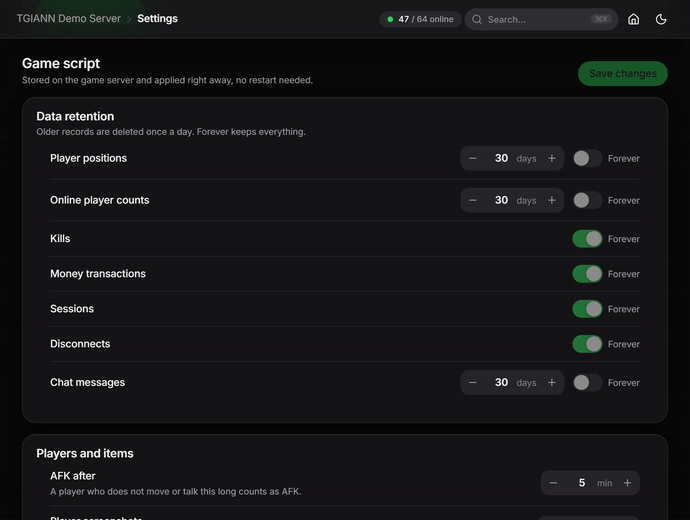
Task: Enable Forever for Player positions
Action: pos(587,158)
